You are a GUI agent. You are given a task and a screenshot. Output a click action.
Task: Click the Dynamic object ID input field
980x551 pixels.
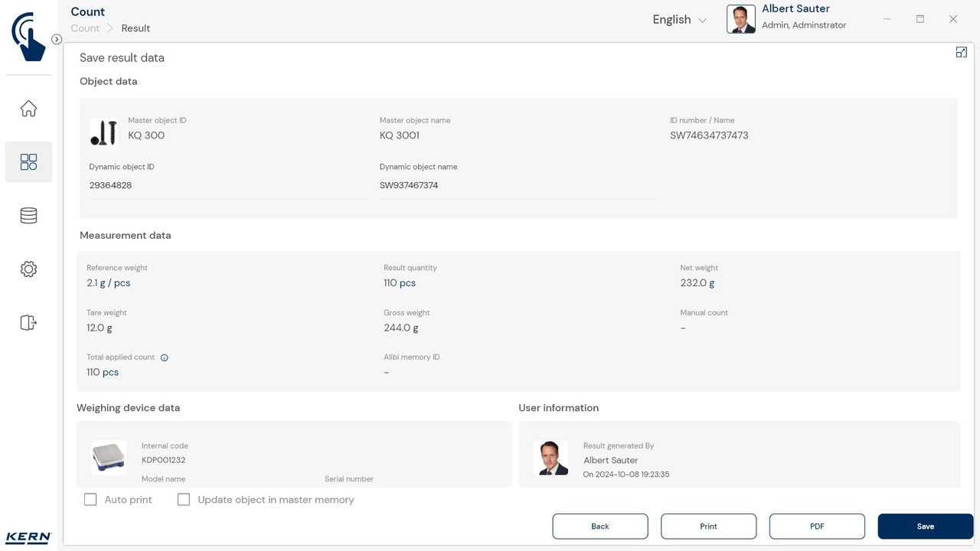[227, 185]
